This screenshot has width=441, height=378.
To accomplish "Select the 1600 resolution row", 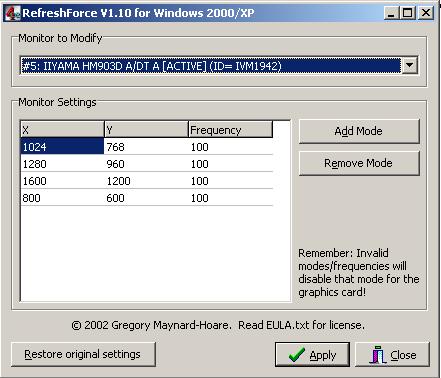I will coord(147,181).
